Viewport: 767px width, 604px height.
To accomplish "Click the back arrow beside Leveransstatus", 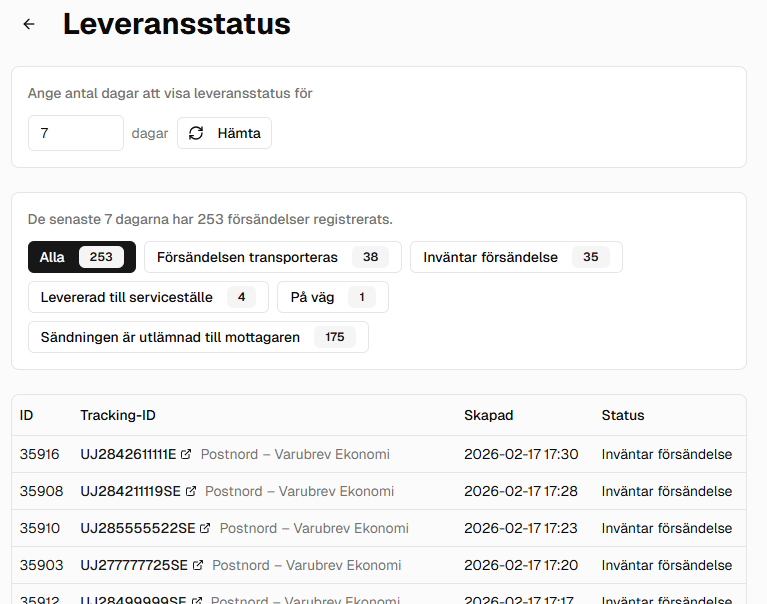I will [29, 24].
